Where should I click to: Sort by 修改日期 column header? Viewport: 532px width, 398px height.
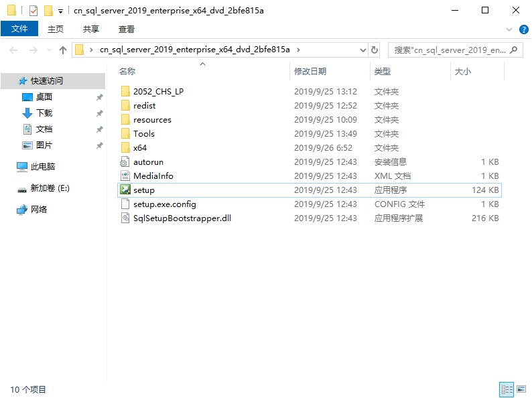click(310, 72)
